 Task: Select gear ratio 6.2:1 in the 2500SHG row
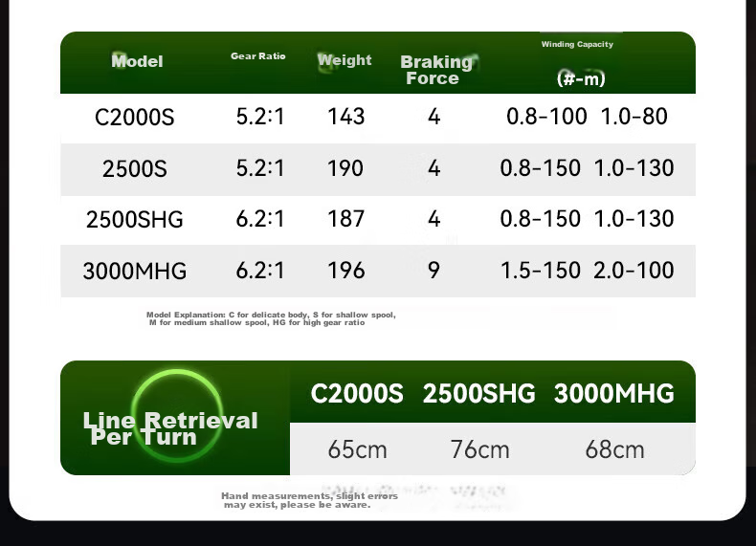260,219
